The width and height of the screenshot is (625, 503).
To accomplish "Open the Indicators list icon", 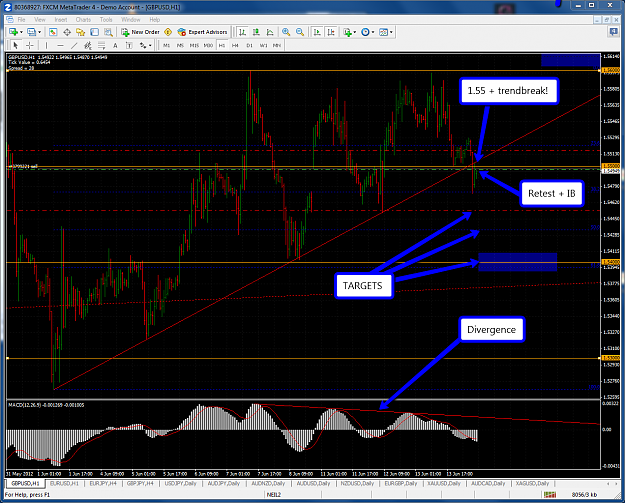I will [x=347, y=32].
